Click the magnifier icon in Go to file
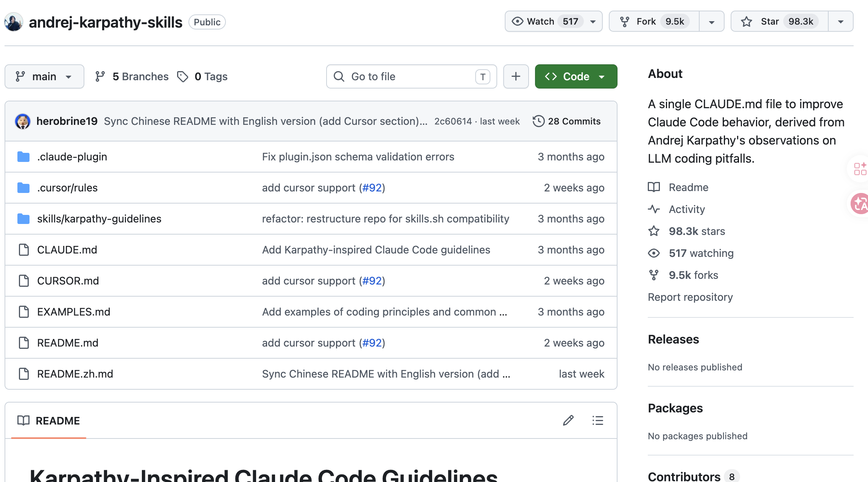The image size is (868, 482). 339,76
